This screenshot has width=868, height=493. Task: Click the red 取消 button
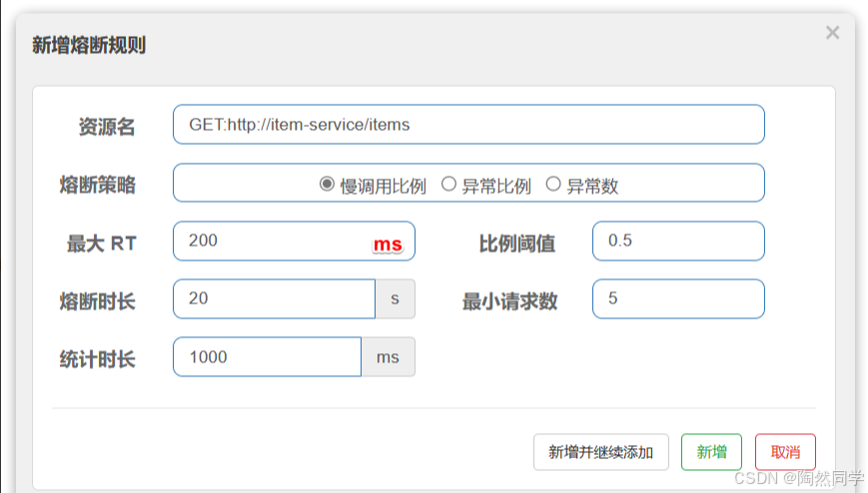[x=785, y=452]
